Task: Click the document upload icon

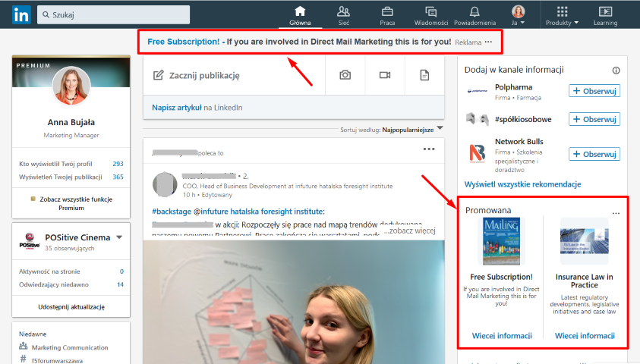Action: click(424, 75)
